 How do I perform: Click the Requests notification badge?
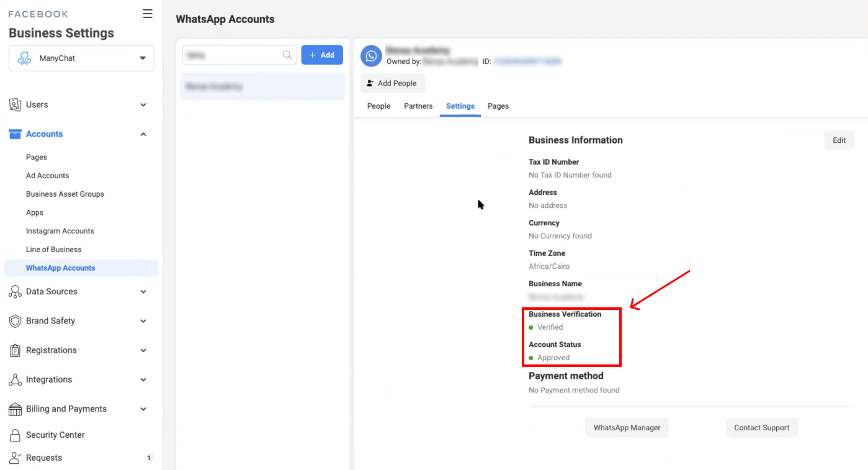pos(148,458)
